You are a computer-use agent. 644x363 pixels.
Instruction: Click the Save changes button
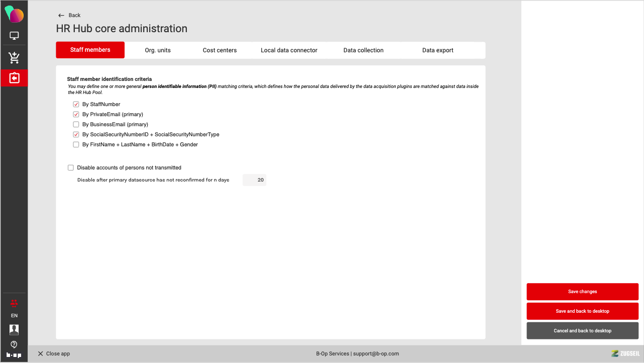(582, 292)
